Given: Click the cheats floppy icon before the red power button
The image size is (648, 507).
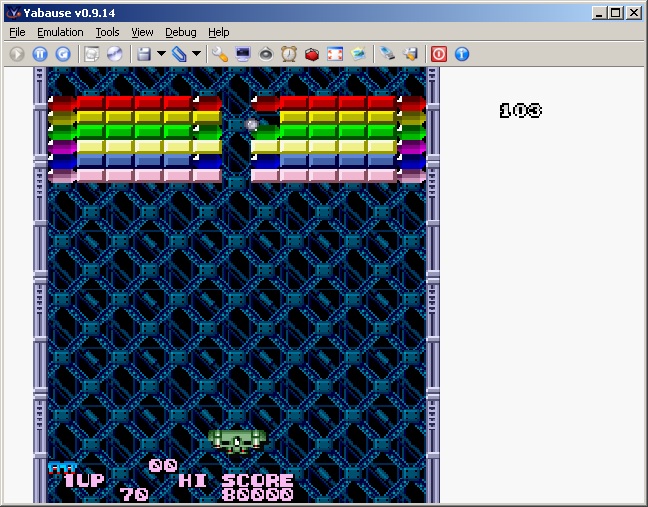Looking at the screenshot, I should click(410, 54).
